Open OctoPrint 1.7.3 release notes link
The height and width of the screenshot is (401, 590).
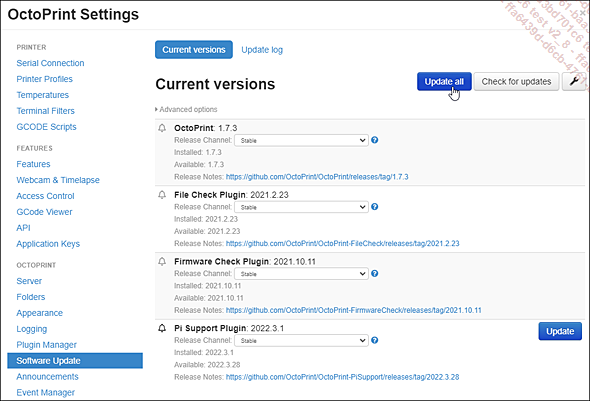(x=317, y=177)
